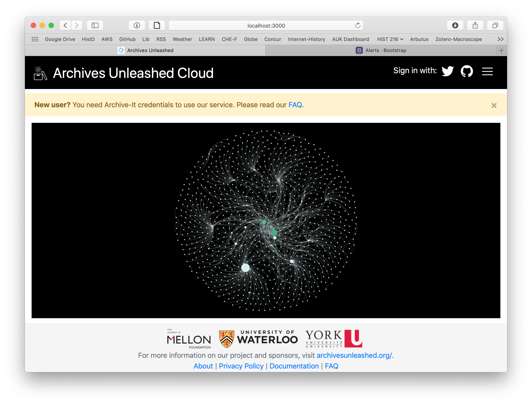Go forward with Safari's forward arrow

pyautogui.click(x=77, y=25)
